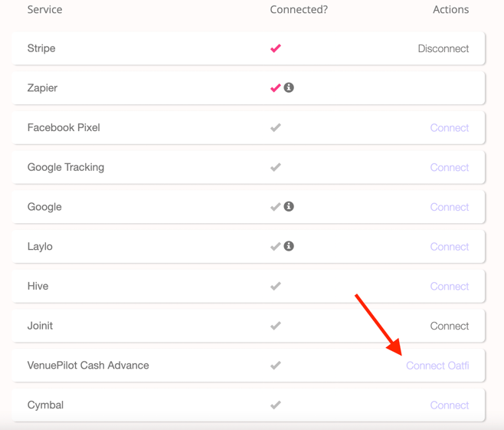Click the info icon beside Zapier
This screenshot has width=504, height=430.
coord(289,87)
